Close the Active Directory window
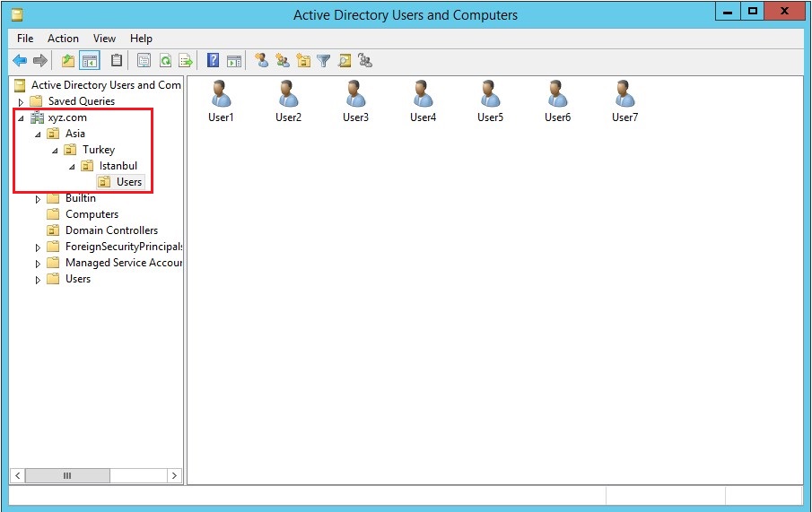Image resolution: width=812 pixels, height=512 pixels. 784,12
